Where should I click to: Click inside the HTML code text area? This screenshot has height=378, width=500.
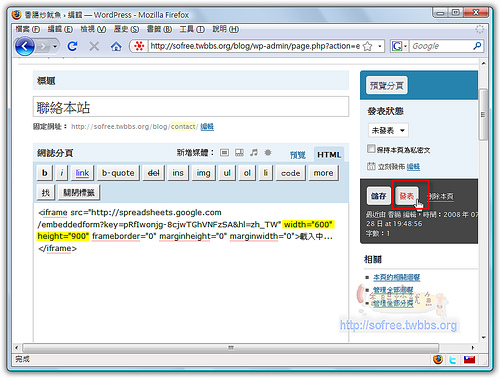coord(191,272)
